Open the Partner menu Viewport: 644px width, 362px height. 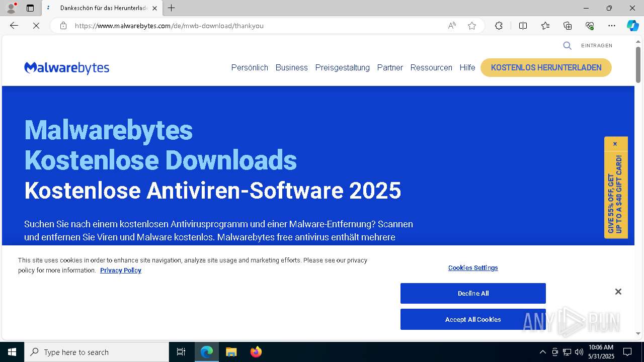tap(390, 67)
